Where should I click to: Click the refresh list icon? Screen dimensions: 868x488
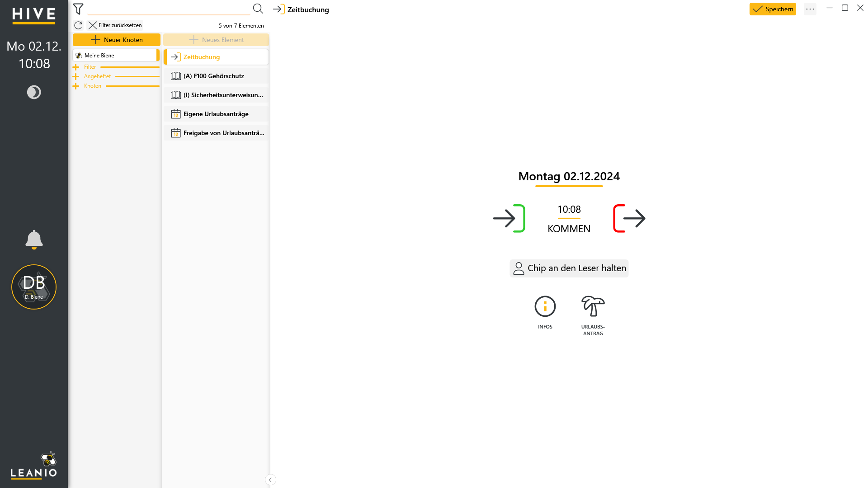(x=78, y=25)
